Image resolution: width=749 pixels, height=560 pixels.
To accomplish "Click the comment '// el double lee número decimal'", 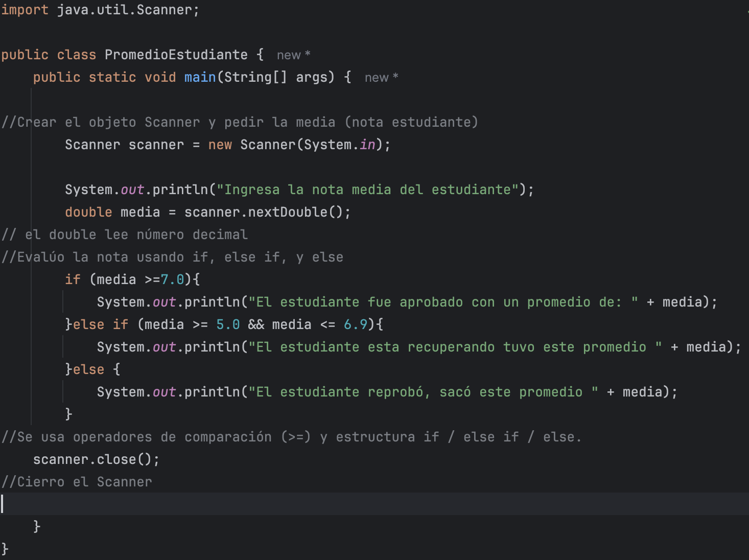I will coord(124,235).
